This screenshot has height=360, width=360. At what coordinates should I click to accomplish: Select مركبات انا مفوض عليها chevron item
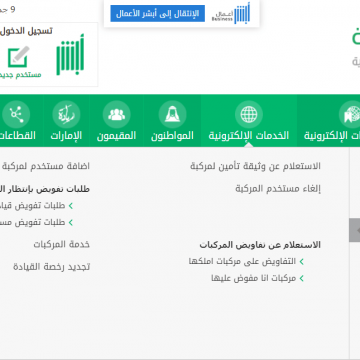tap(258, 278)
